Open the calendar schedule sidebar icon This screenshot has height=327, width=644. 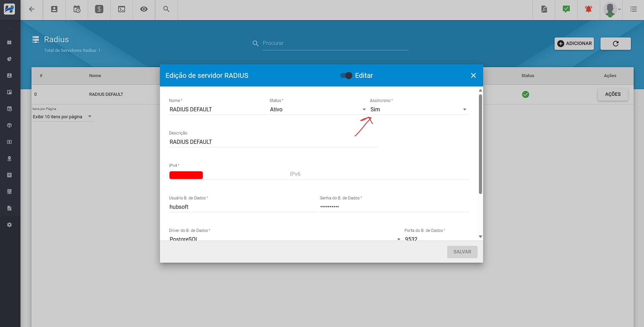(x=9, y=109)
